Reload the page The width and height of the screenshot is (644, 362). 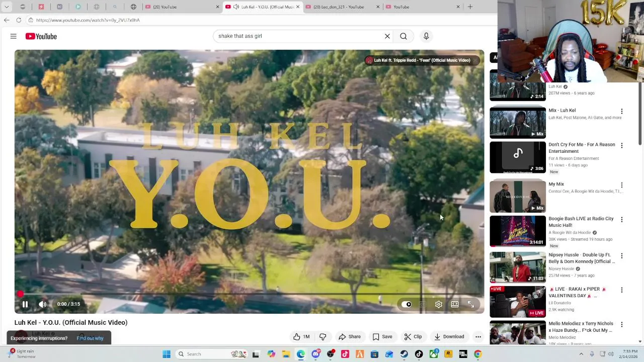click(x=19, y=20)
